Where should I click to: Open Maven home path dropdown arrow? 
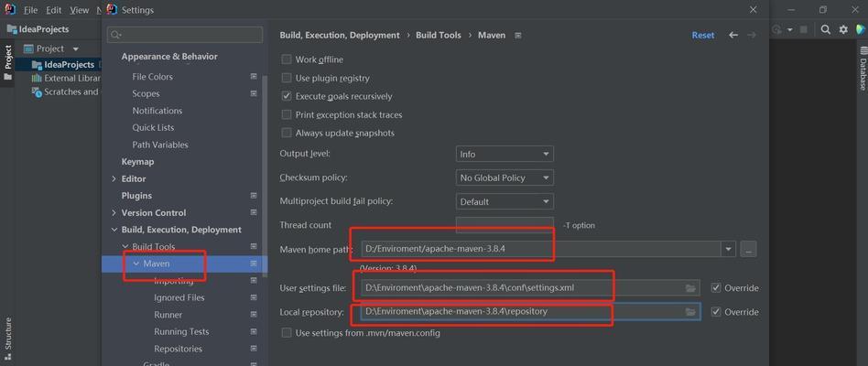pyautogui.click(x=728, y=250)
